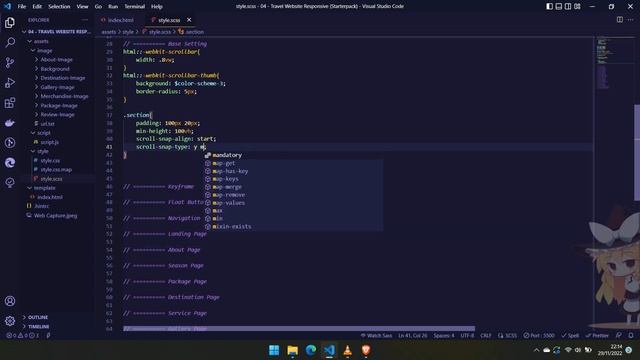Open File Explorer from taskbar

click(x=292, y=350)
